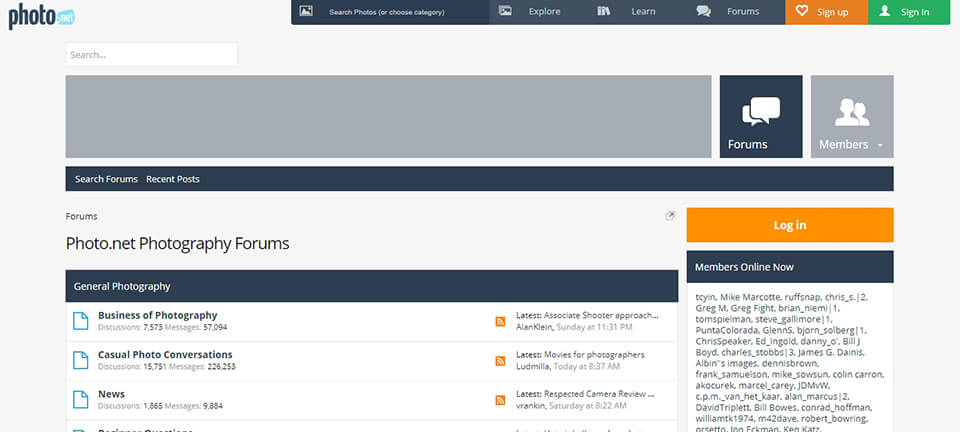Image resolution: width=960 pixels, height=432 pixels.
Task: Open RSS feed for News forum
Action: (500, 400)
